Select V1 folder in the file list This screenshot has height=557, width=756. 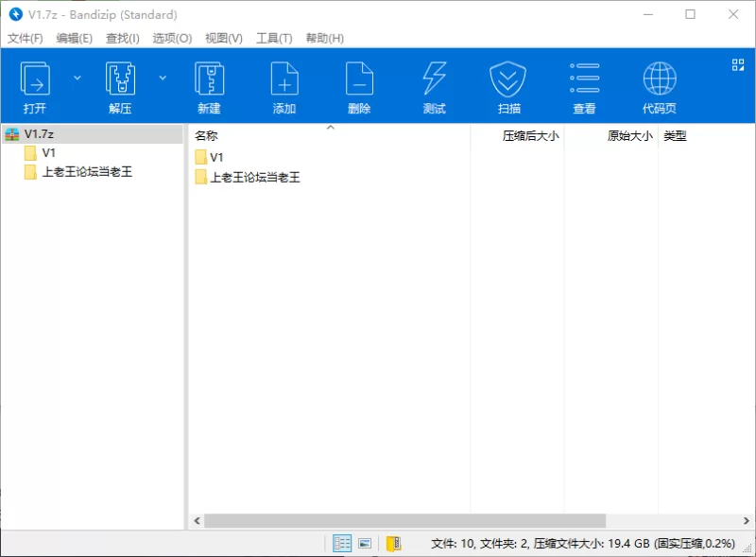point(209,157)
